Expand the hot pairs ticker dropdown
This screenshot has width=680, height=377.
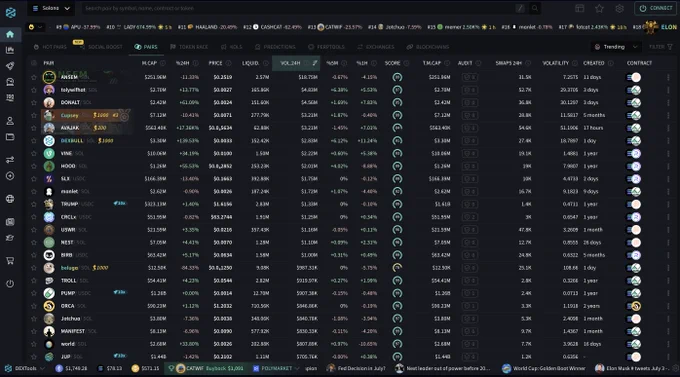35,27
